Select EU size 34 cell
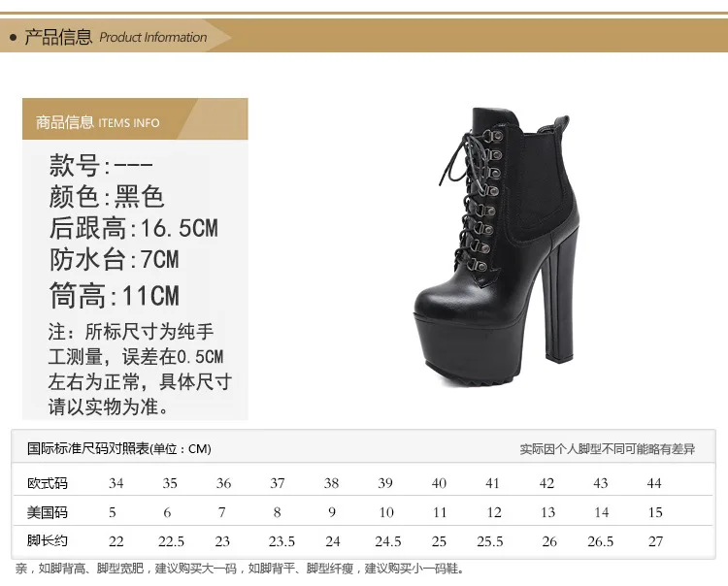Screen dimensions: 728x586 [116, 483]
